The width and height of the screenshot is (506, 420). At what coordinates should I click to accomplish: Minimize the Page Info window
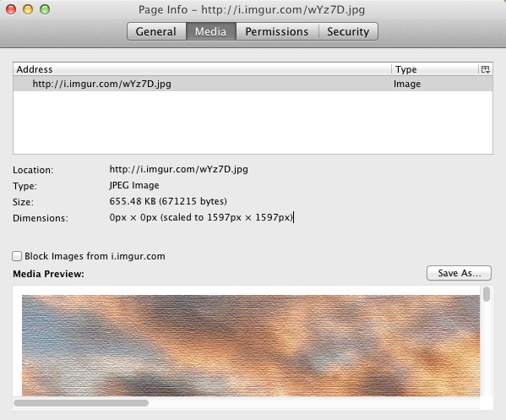click(x=28, y=9)
